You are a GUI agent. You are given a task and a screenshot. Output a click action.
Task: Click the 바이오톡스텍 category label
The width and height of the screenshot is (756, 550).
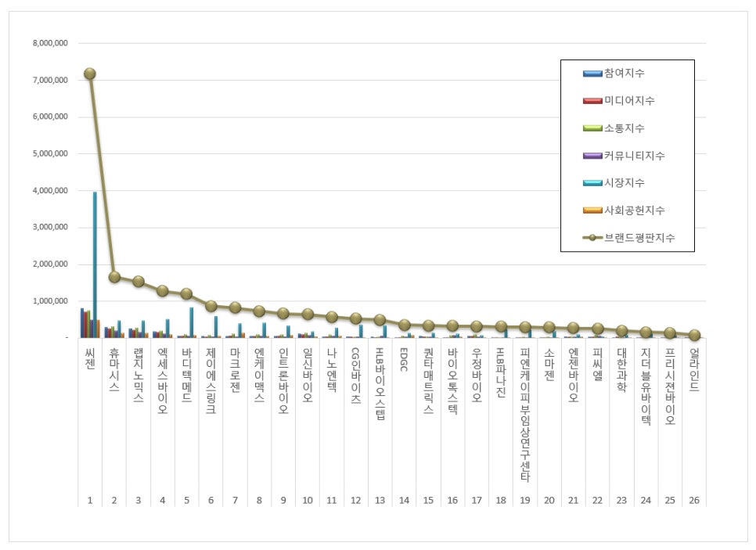coord(452,381)
